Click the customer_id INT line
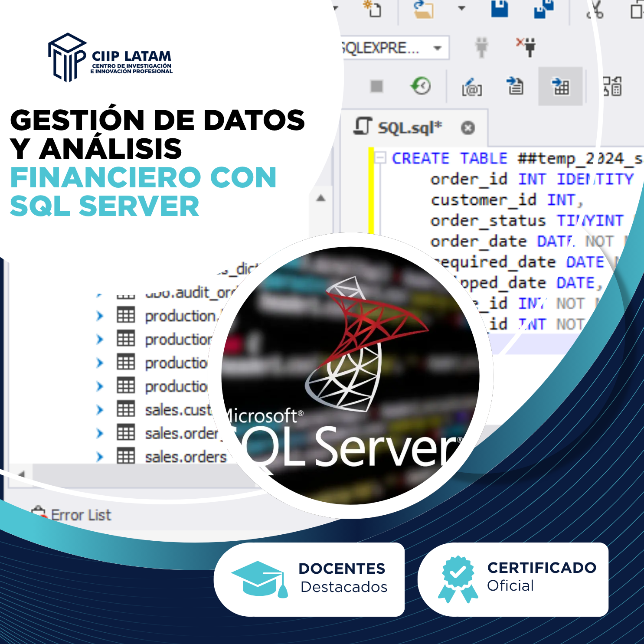The height and width of the screenshot is (644, 644). point(507,200)
